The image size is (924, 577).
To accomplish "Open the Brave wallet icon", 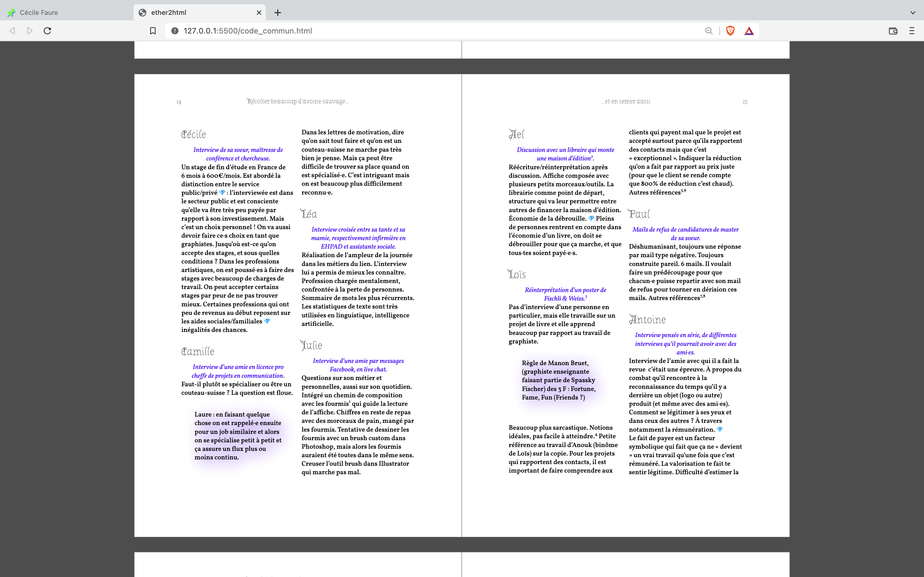I will click(893, 31).
